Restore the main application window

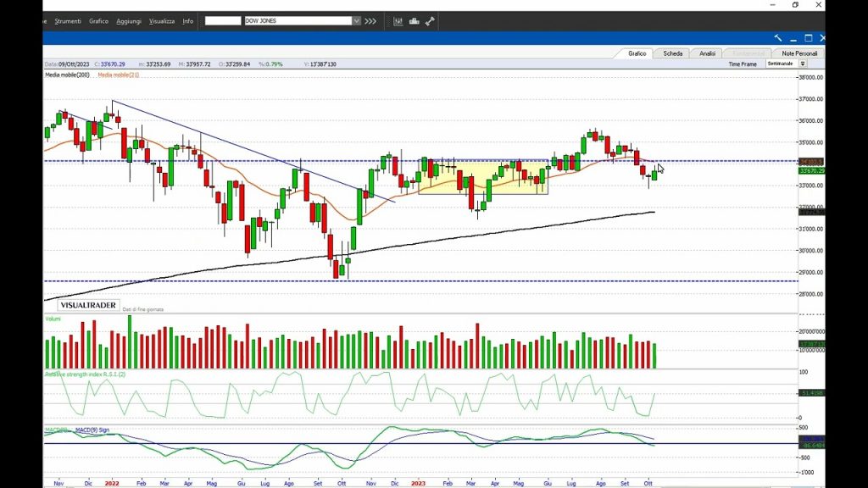pyautogui.click(x=795, y=5)
